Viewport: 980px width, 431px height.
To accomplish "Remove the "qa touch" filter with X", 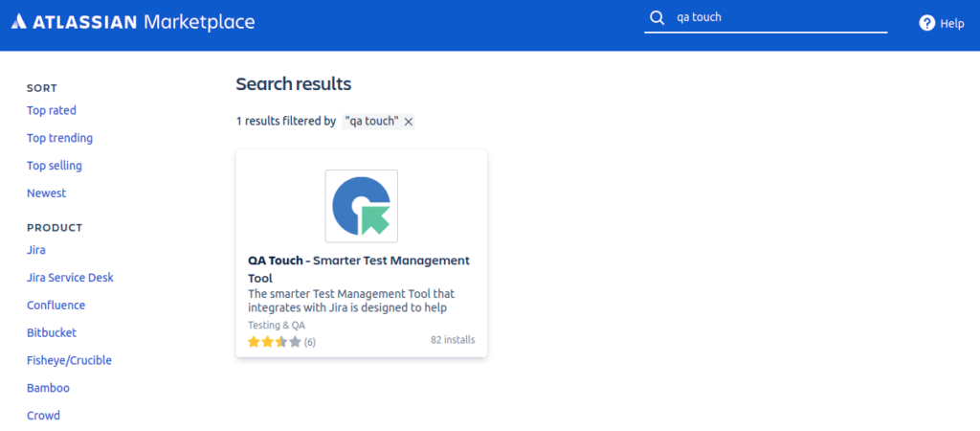I will (x=409, y=122).
